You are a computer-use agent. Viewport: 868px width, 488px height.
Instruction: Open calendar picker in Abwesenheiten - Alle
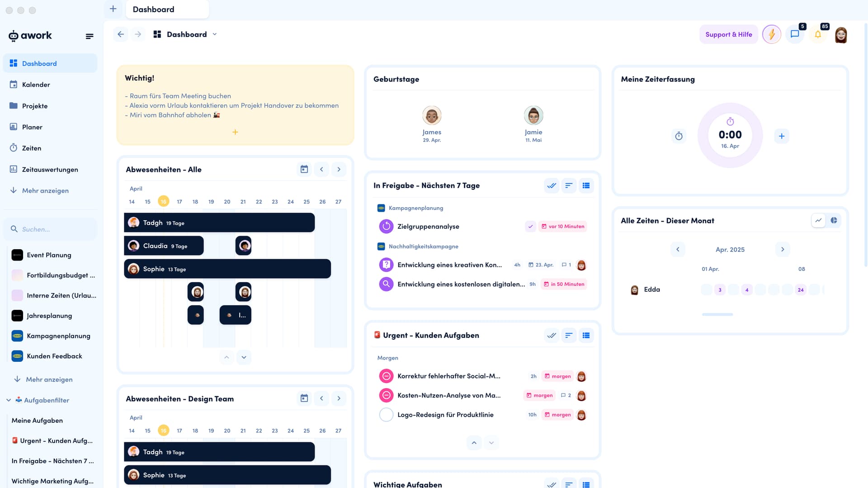point(304,169)
